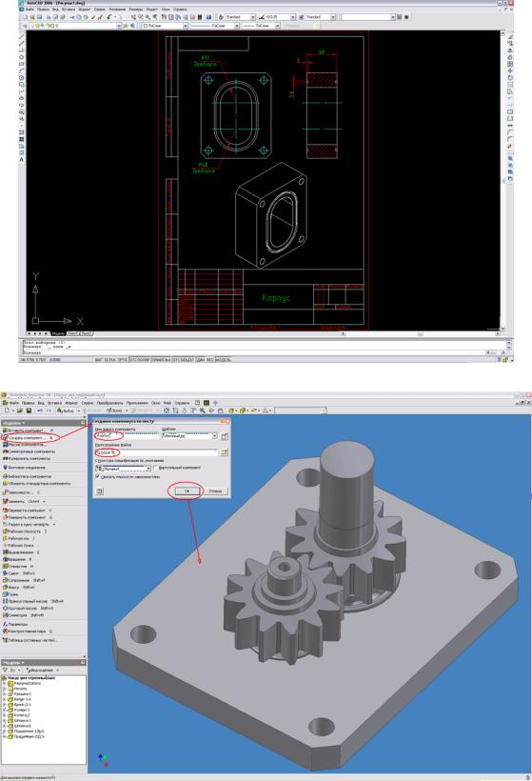Select Повернуть компонент tool
This screenshot has width=532, height=781.
28,517
